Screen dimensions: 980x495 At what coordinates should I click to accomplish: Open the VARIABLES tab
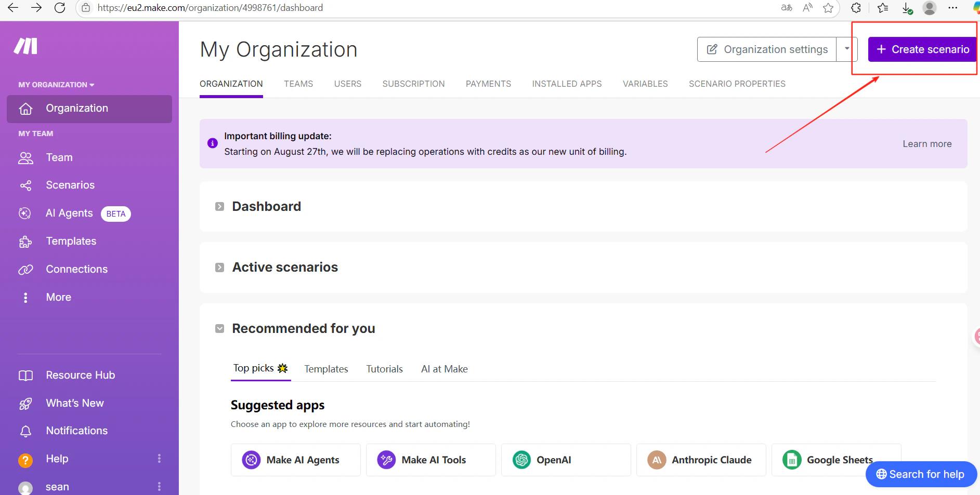point(645,84)
